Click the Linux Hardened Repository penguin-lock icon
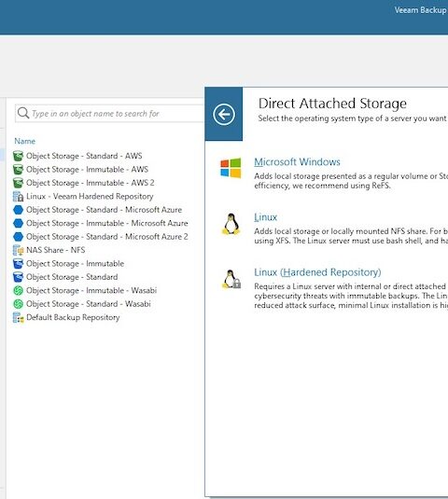 click(x=231, y=280)
